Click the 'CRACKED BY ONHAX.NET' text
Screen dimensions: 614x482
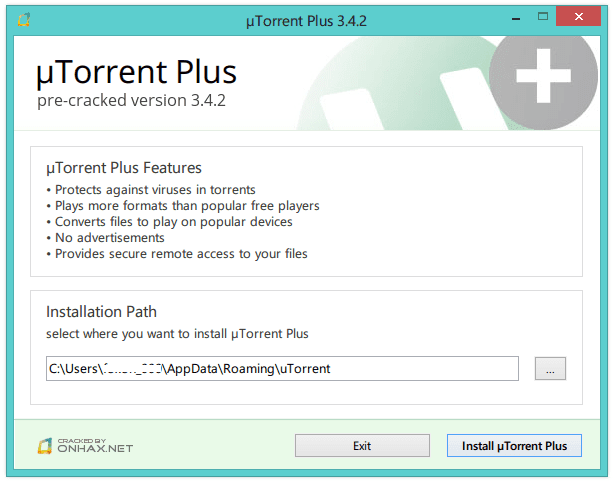click(x=95, y=446)
